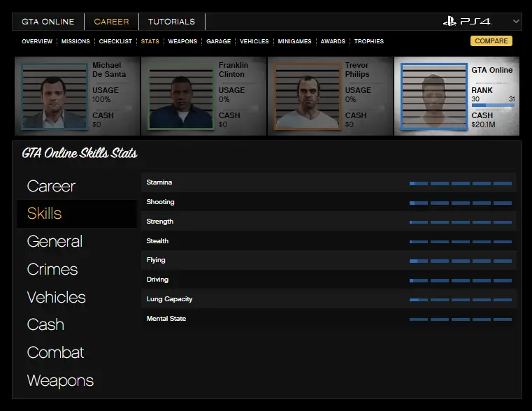
Task: Open the PS4 platform dropdown
Action: tap(516, 22)
